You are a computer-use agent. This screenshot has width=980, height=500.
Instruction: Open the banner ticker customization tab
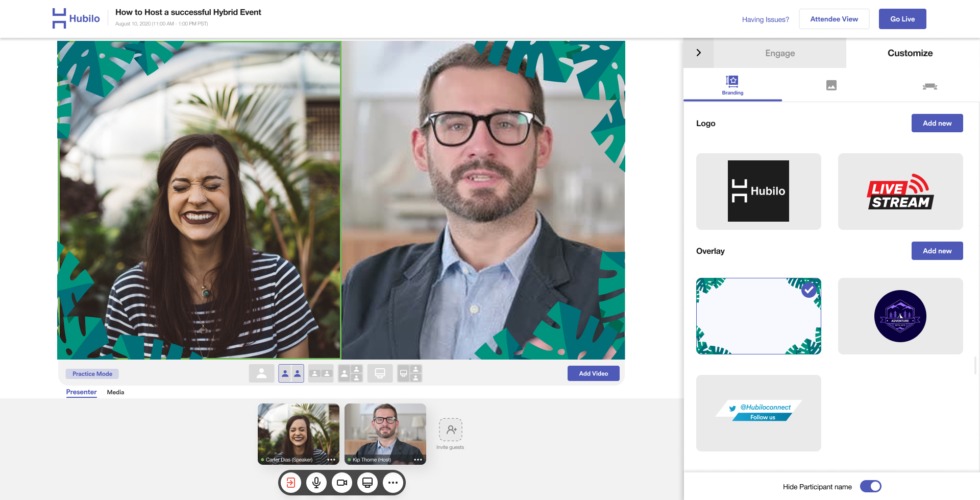[x=930, y=86]
